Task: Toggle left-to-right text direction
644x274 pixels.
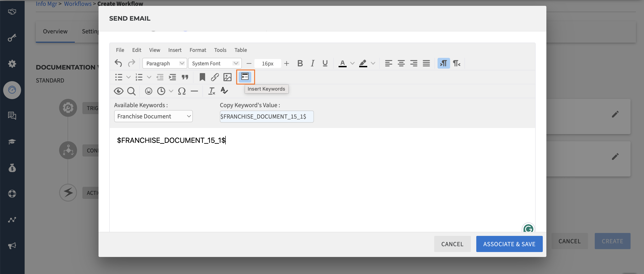Action: point(444,63)
